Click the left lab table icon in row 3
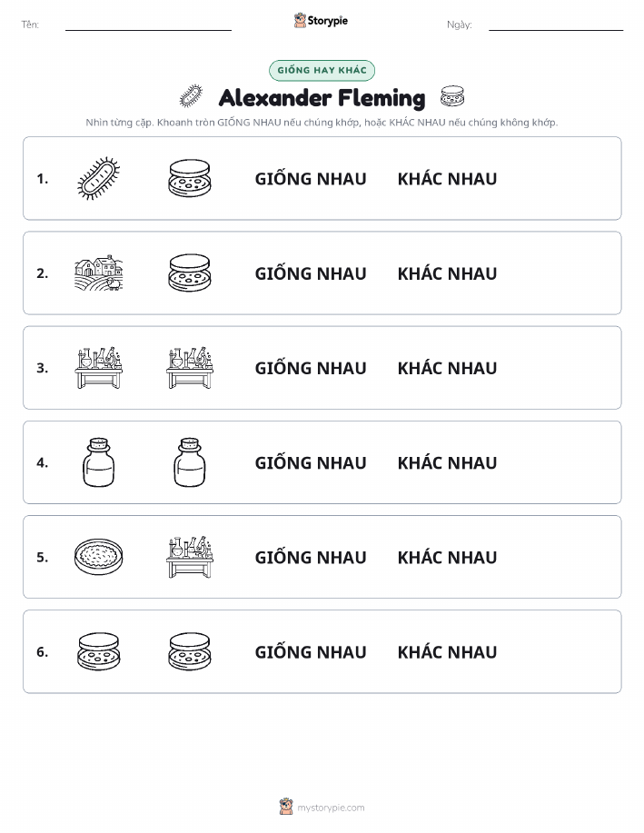This screenshot has height=833, width=644. (x=99, y=368)
